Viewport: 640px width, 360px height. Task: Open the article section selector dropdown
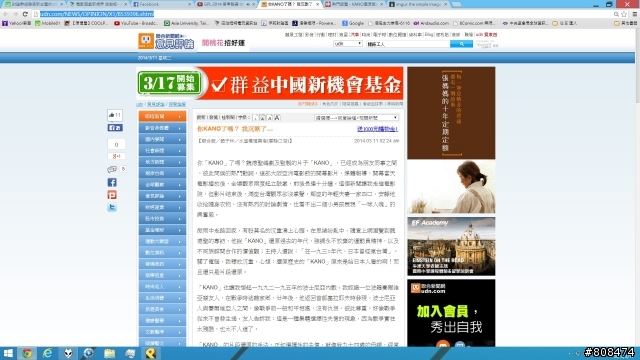pyautogui.click(x=356, y=118)
